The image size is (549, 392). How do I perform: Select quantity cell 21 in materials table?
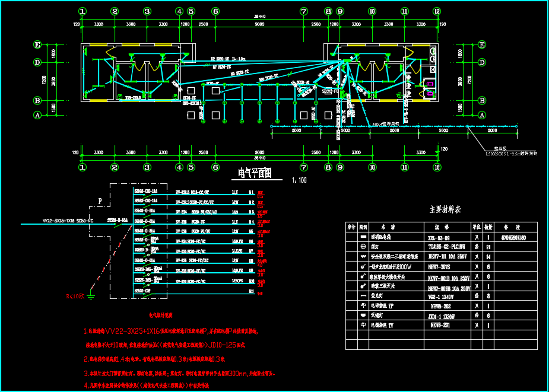[488, 247]
